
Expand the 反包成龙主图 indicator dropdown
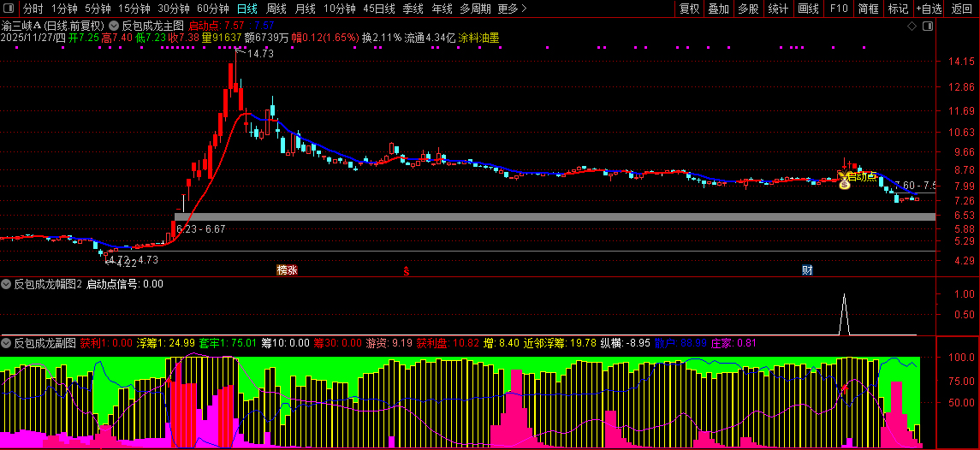click(114, 26)
